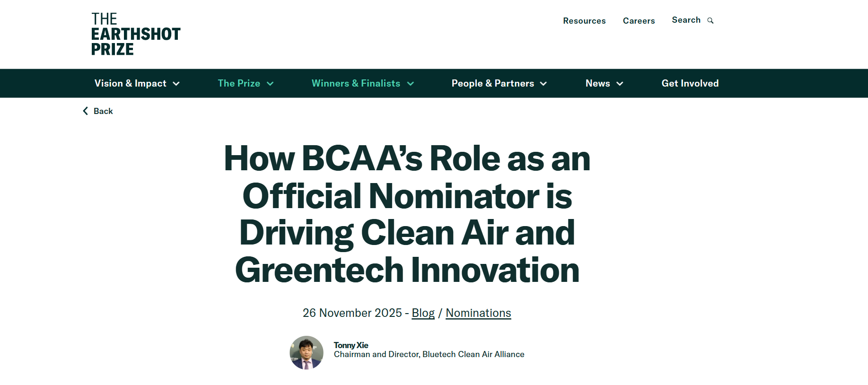Open the Vision & Impact menu

point(130,83)
